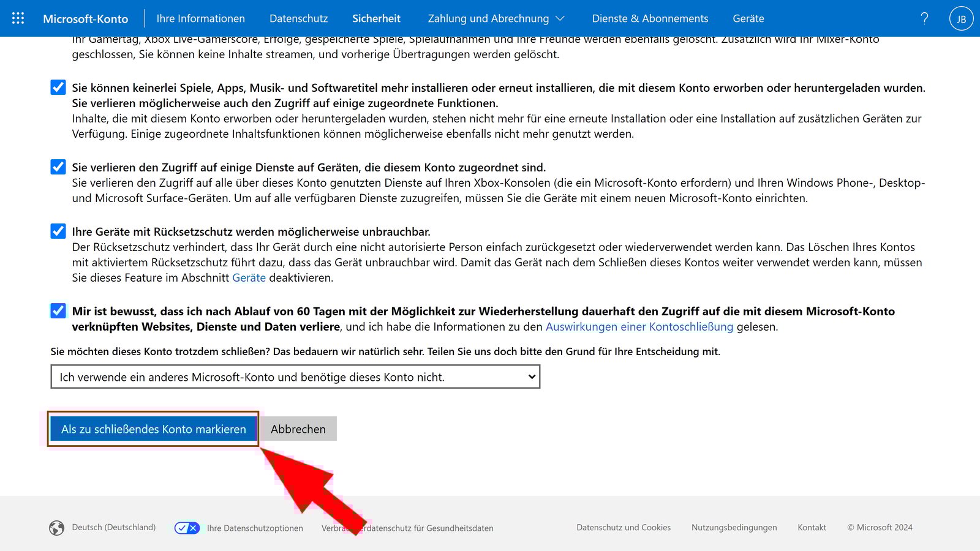Click the help question mark icon

924,18
